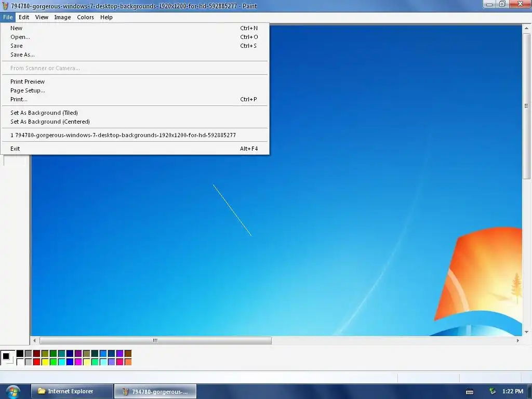
Task: Select Set As Background (Centered)
Action: click(x=135, y=122)
